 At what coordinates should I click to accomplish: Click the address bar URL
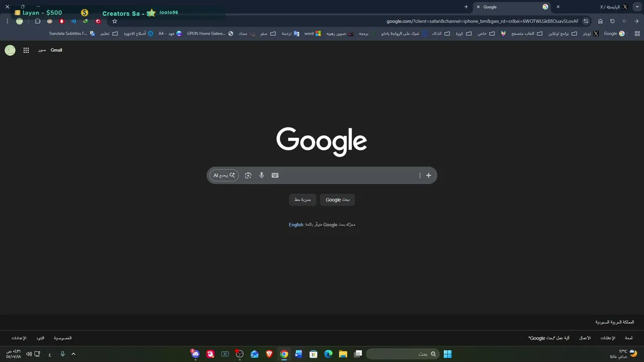[482, 21]
